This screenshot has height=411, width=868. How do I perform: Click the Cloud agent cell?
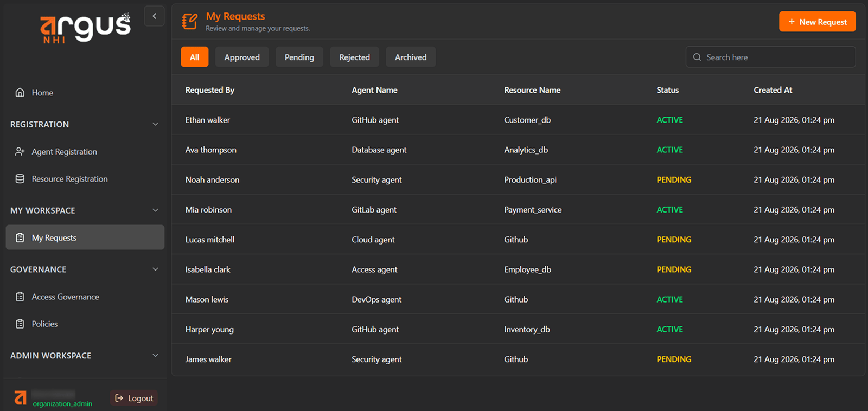coord(373,240)
